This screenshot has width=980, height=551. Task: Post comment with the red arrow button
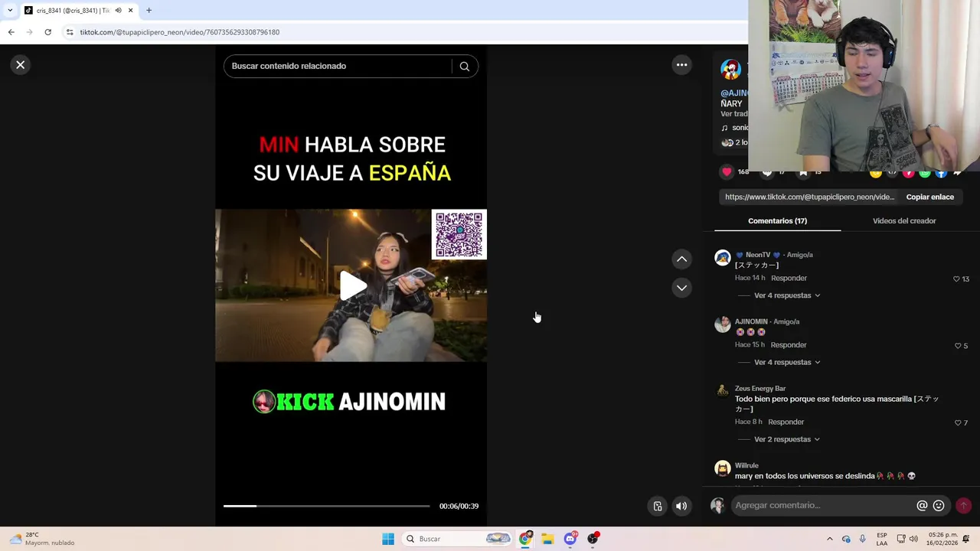963,505
